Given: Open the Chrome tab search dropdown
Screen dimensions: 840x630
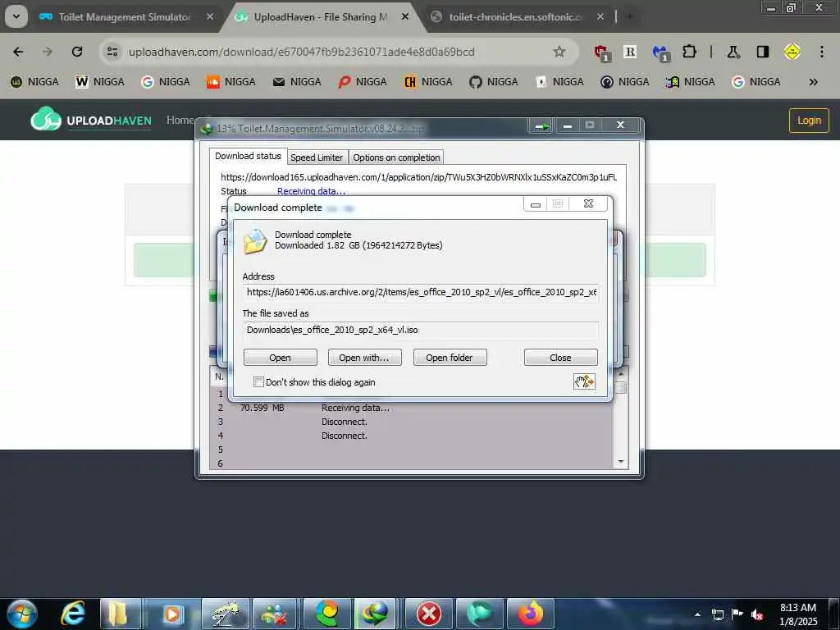Looking at the screenshot, I should tap(16, 16).
